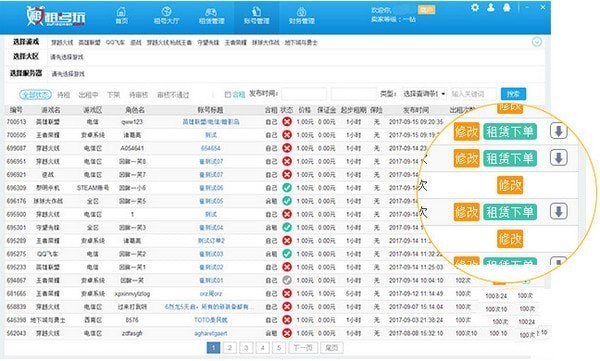Viewport: 600px width, 361px height.
Task: Click the red status icon for row 696951
Action: coord(287,162)
